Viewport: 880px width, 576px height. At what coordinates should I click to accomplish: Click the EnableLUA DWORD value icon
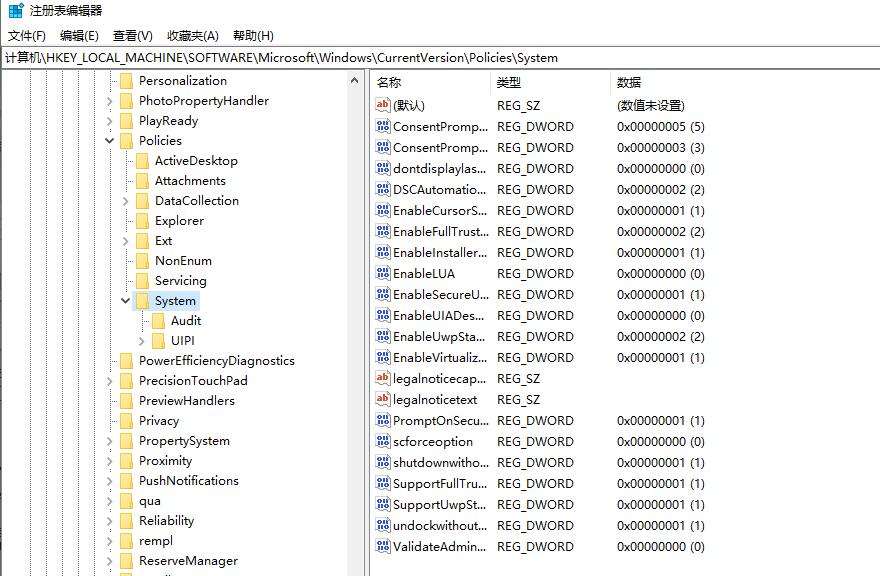tap(383, 273)
